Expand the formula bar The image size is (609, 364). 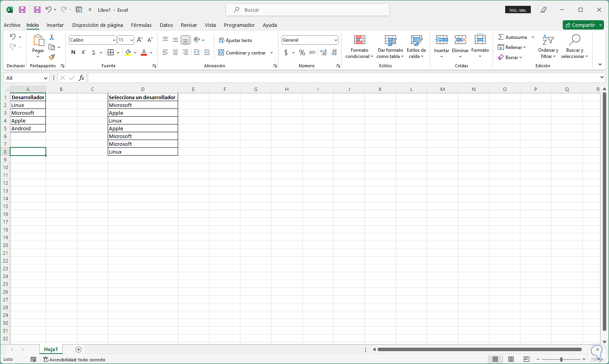click(602, 78)
